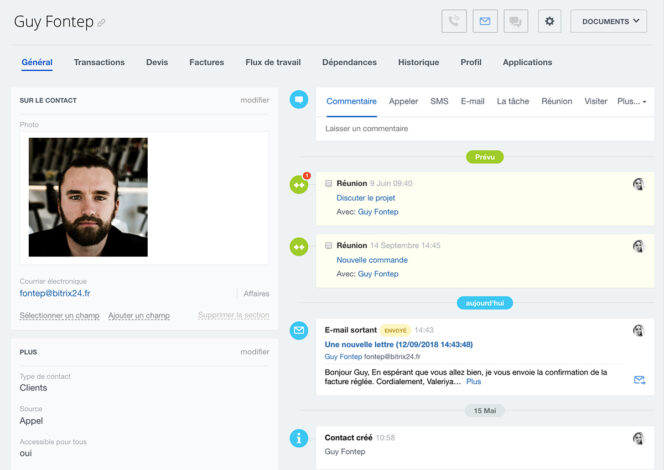
Task: Select the SMS activity tab
Action: coord(439,101)
